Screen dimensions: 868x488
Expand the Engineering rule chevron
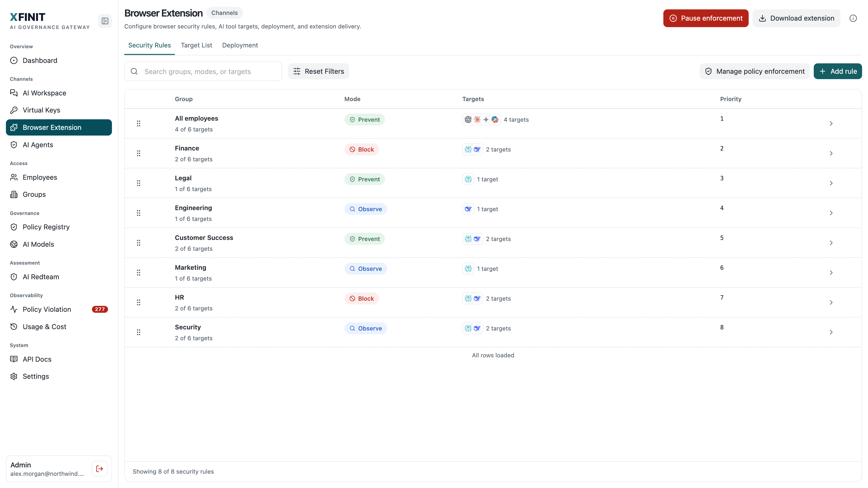pyautogui.click(x=831, y=213)
